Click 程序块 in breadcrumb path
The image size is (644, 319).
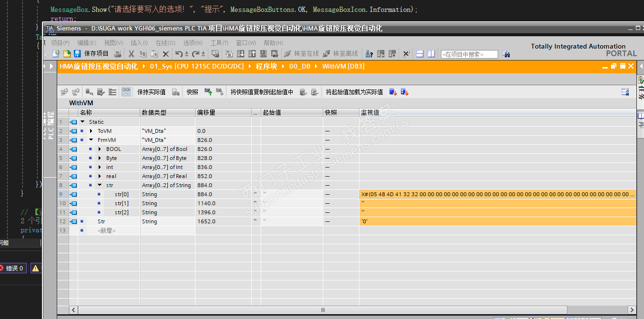point(266,66)
